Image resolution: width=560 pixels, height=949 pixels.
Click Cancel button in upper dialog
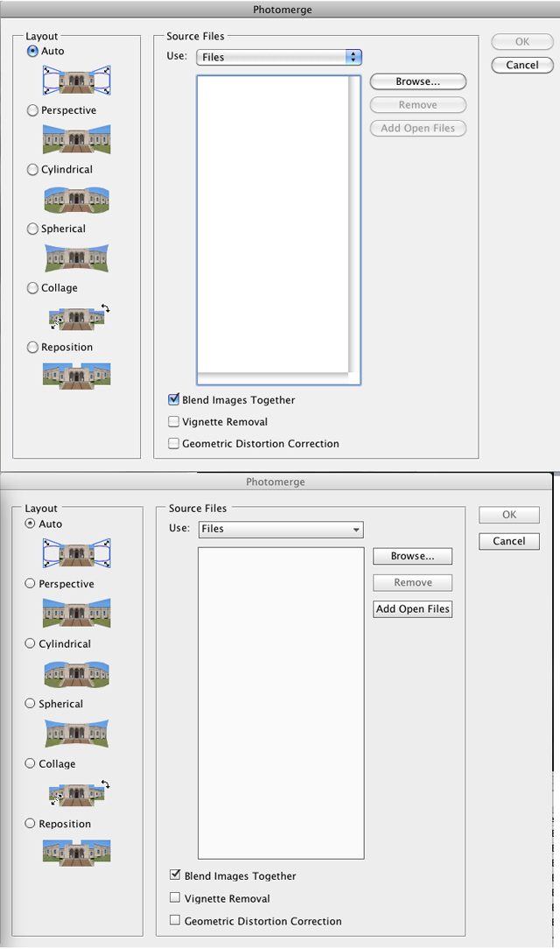522,65
